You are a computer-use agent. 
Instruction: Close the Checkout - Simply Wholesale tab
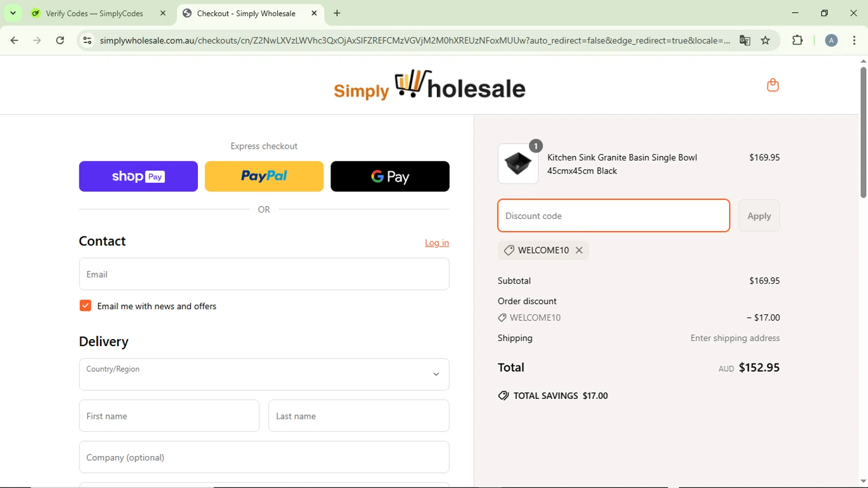(314, 13)
